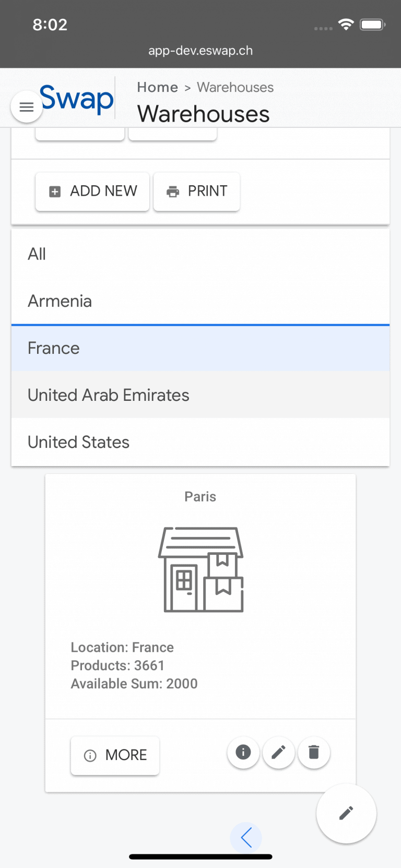Delete the Paris warehouse via trash icon
This screenshot has width=401, height=868.
tap(314, 752)
